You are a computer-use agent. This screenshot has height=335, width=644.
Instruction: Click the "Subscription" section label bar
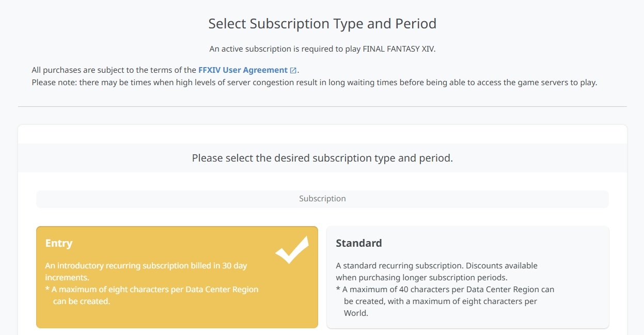(322, 199)
